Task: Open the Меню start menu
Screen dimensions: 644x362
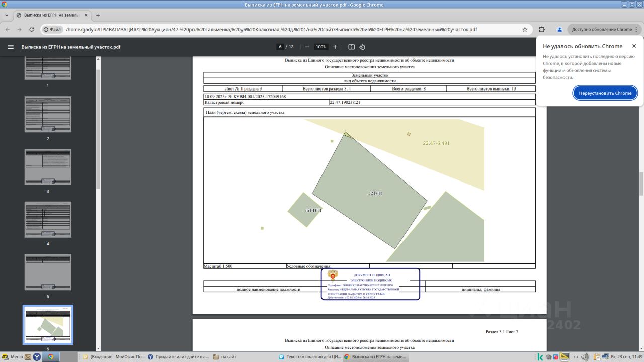Action: tap(12, 357)
